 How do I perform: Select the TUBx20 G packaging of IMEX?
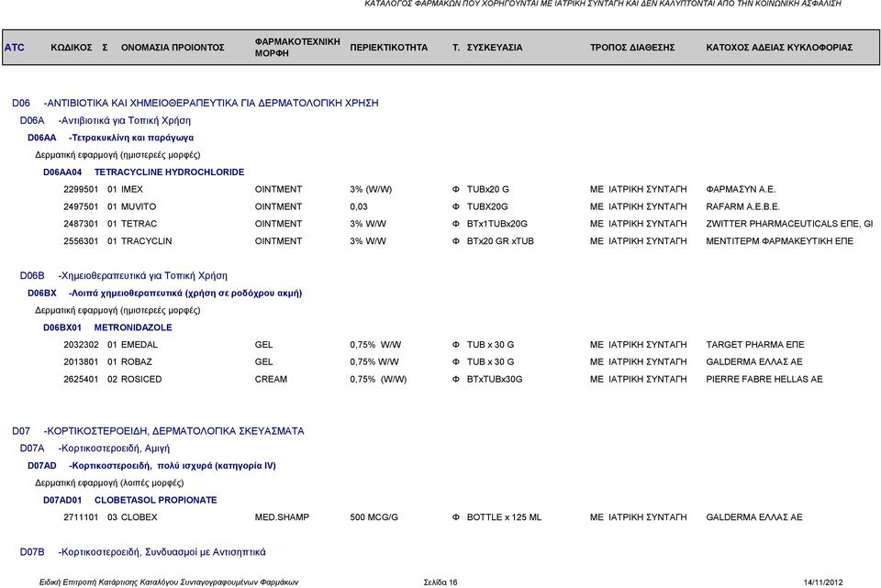487,189
